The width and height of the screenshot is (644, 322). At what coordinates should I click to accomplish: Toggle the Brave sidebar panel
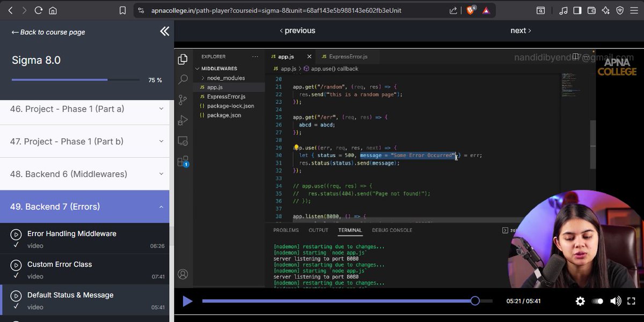point(577,10)
